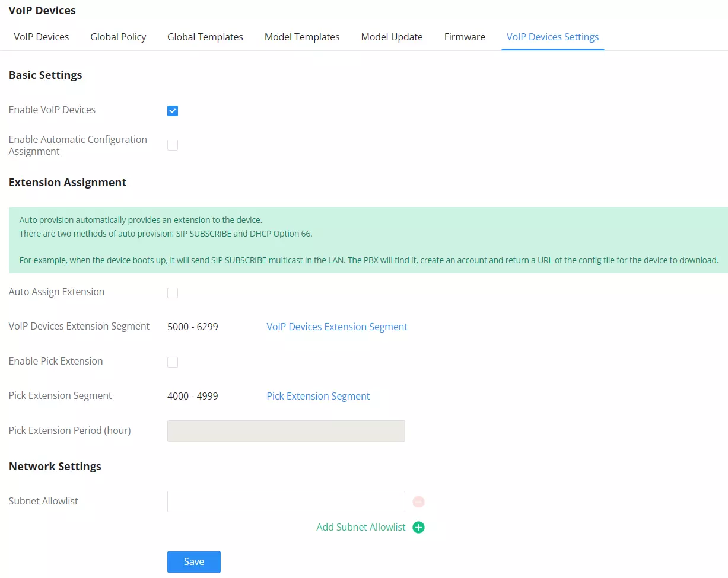This screenshot has height=578, width=728.
Task: Click the 5000 - 6299 segment value
Action: [193, 327]
